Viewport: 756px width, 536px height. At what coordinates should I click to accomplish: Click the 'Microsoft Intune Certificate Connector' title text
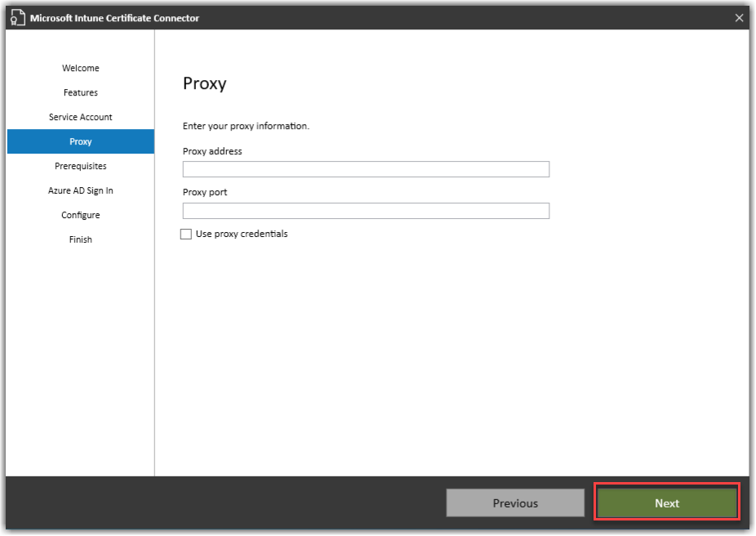click(x=114, y=18)
